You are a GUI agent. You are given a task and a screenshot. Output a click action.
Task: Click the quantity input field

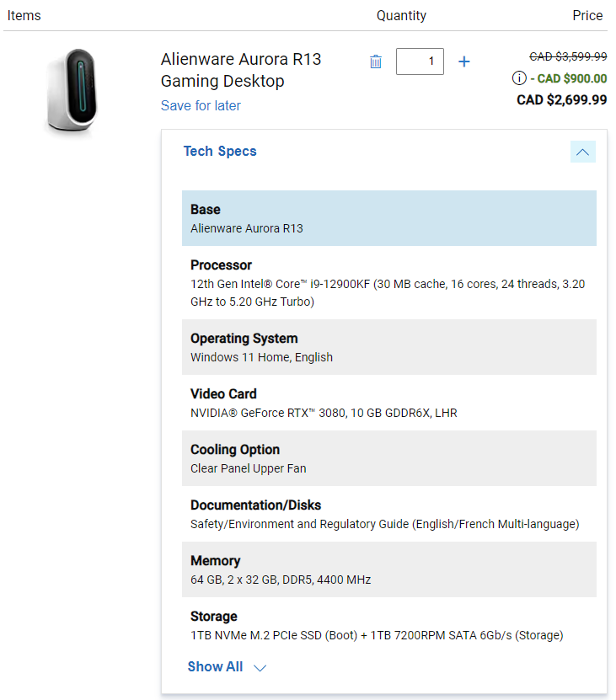click(x=420, y=61)
